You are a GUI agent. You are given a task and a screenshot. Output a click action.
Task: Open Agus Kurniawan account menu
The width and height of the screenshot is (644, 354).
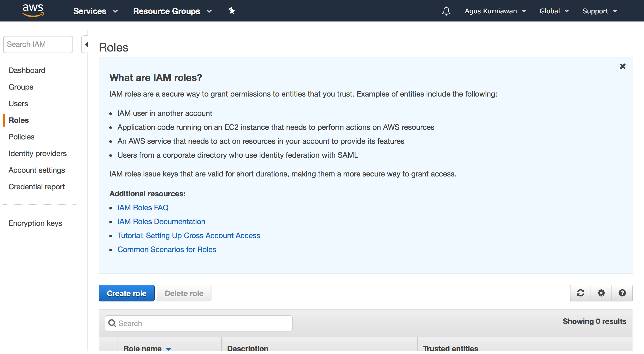tap(495, 11)
